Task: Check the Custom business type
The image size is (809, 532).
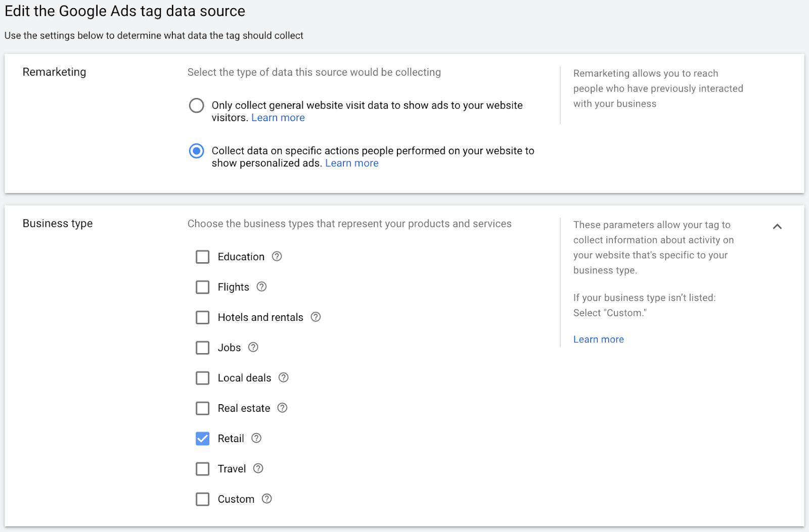Action: tap(202, 499)
